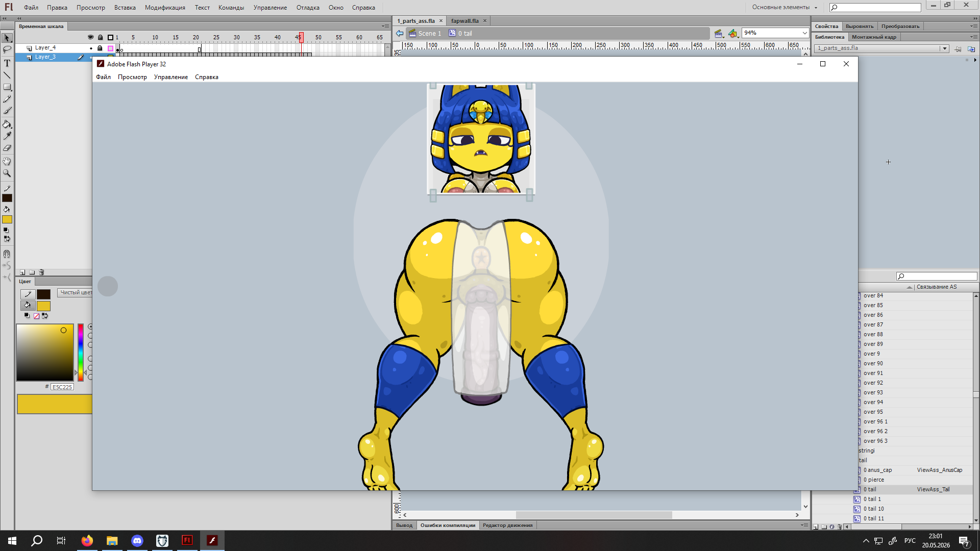Open the Ошибки компиляции tab

tap(448, 525)
